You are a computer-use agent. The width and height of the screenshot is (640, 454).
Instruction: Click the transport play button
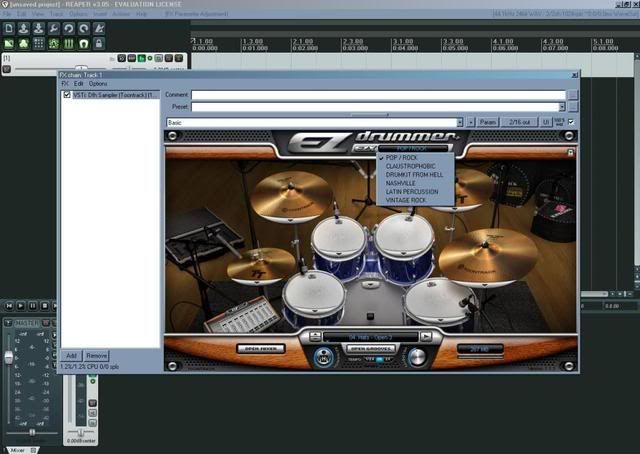(x=21, y=305)
